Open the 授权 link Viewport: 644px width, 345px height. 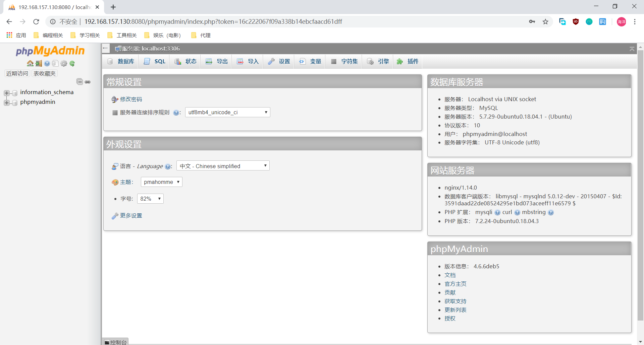[x=450, y=319]
